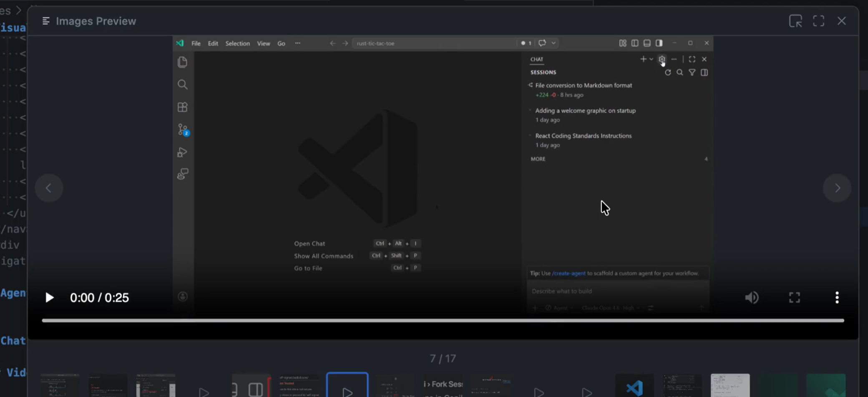Viewport: 868px width, 397px height.
Task: Close the Images Preview overlay
Action: point(842,21)
